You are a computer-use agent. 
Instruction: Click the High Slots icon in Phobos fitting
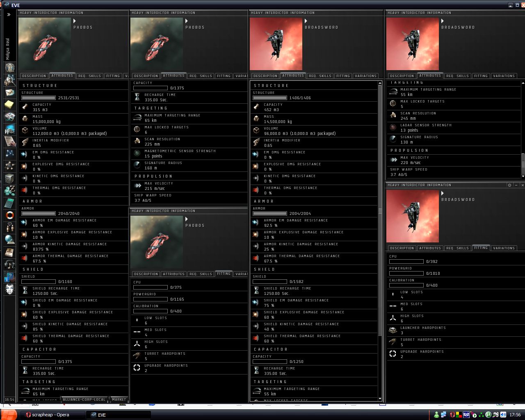tap(137, 344)
